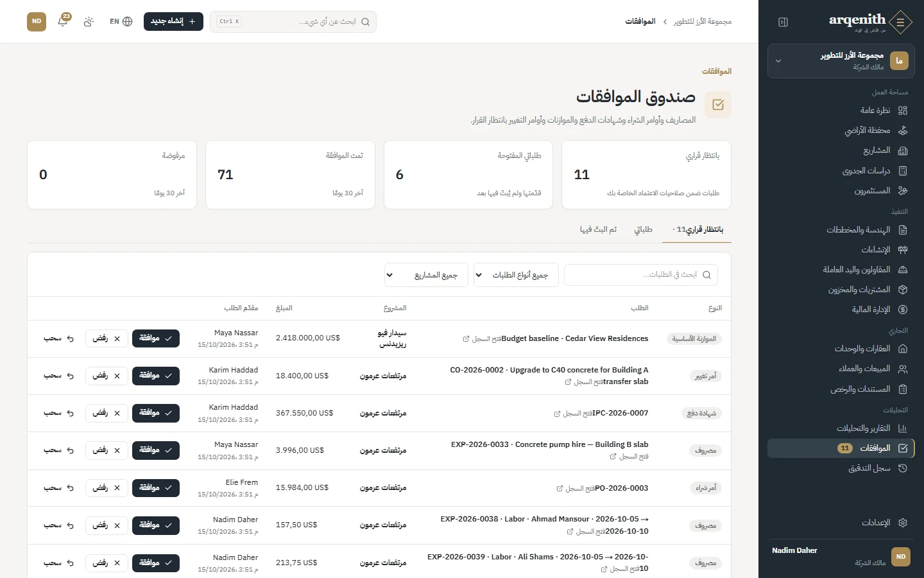Open the Nadim Daher profile in sidebar
Viewport: 924px width, 578px height.
point(841,556)
